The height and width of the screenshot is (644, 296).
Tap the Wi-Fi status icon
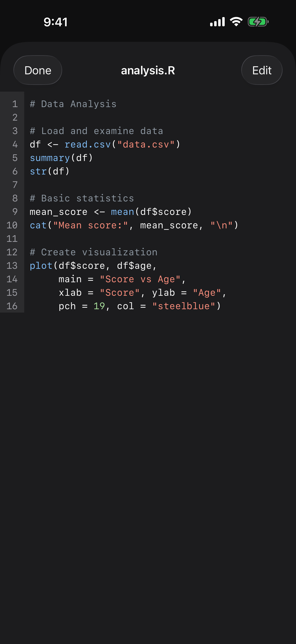pos(236,22)
